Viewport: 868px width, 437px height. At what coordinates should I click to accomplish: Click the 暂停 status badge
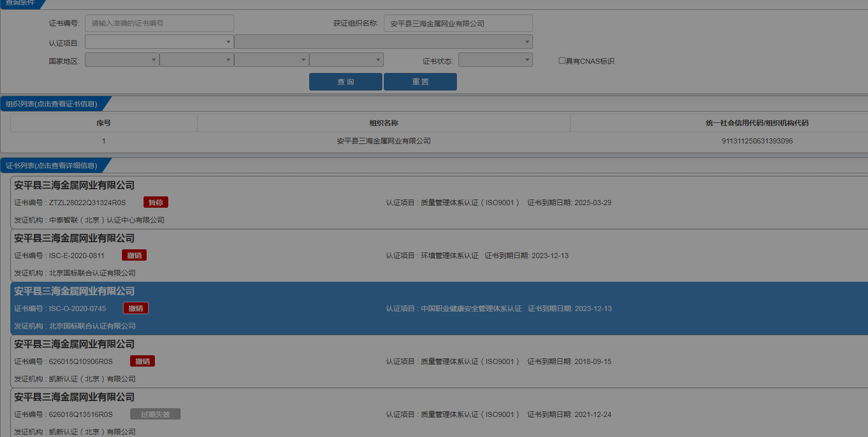coord(156,203)
